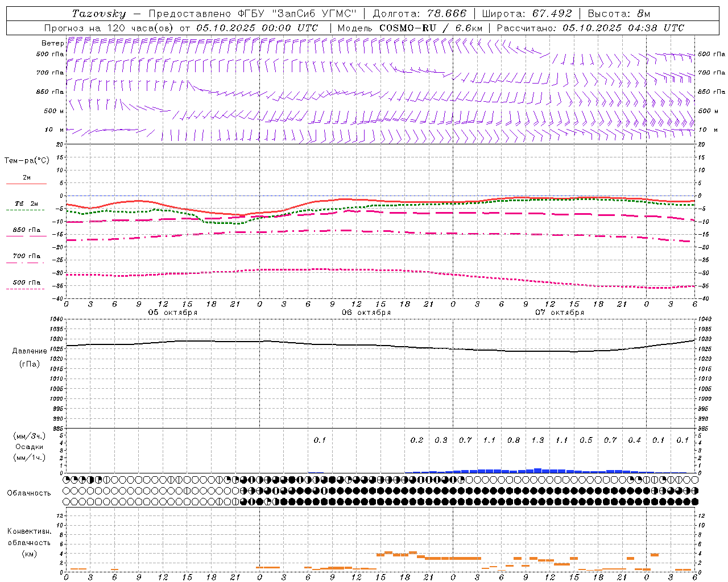The image size is (728, 582).
Task: Click the 'Тем-ра(°C)' temperature panel label
Action: [27, 161]
